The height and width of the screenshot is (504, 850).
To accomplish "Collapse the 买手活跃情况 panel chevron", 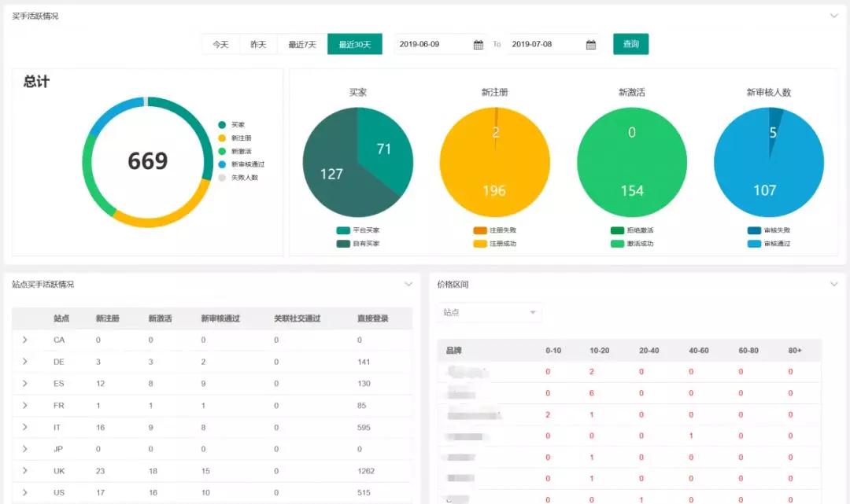I will click(x=833, y=16).
